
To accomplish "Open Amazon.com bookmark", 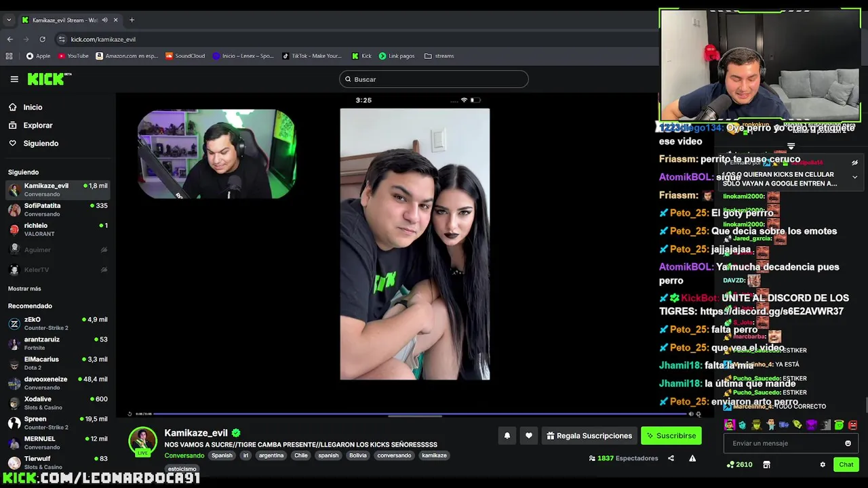I will click(x=127, y=56).
